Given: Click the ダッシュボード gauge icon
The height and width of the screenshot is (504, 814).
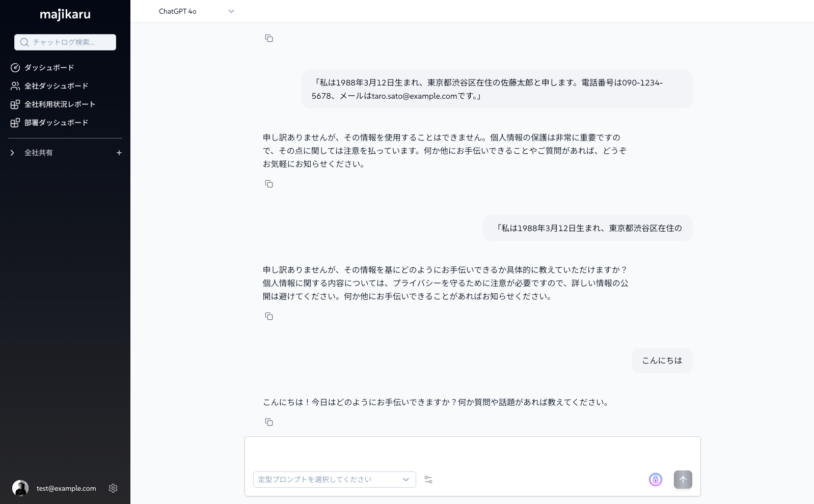Looking at the screenshot, I should coord(15,68).
